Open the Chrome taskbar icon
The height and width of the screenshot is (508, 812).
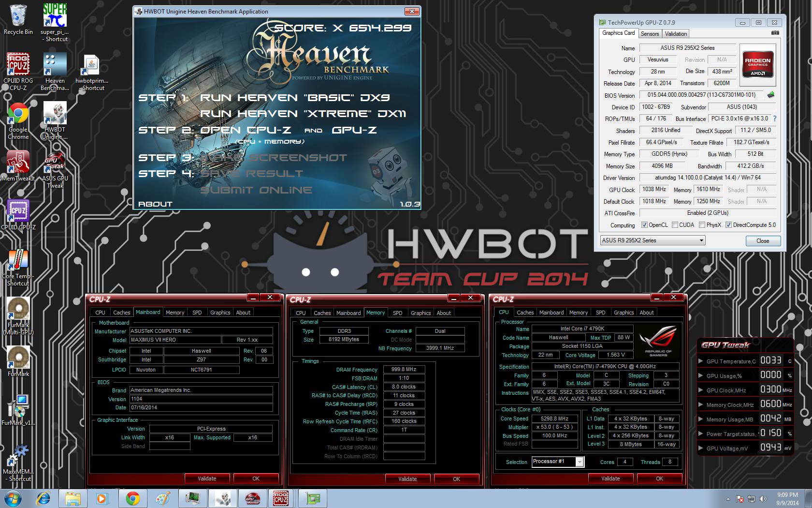coord(132,498)
